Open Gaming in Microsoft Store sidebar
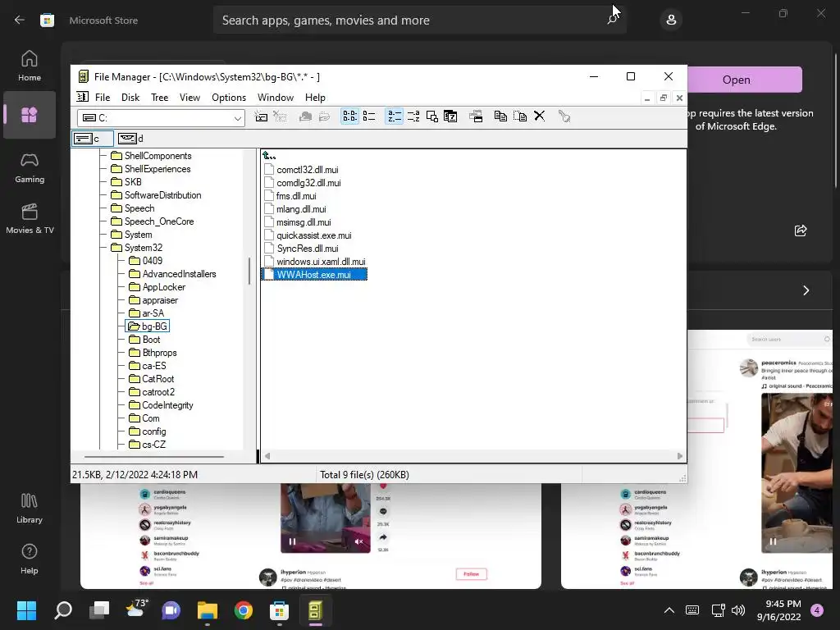840x630 pixels. click(x=30, y=168)
